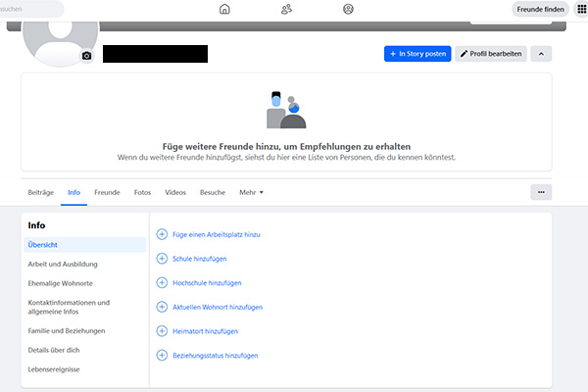Open the Freunde tab
The image size is (588, 392).
coord(107,192)
